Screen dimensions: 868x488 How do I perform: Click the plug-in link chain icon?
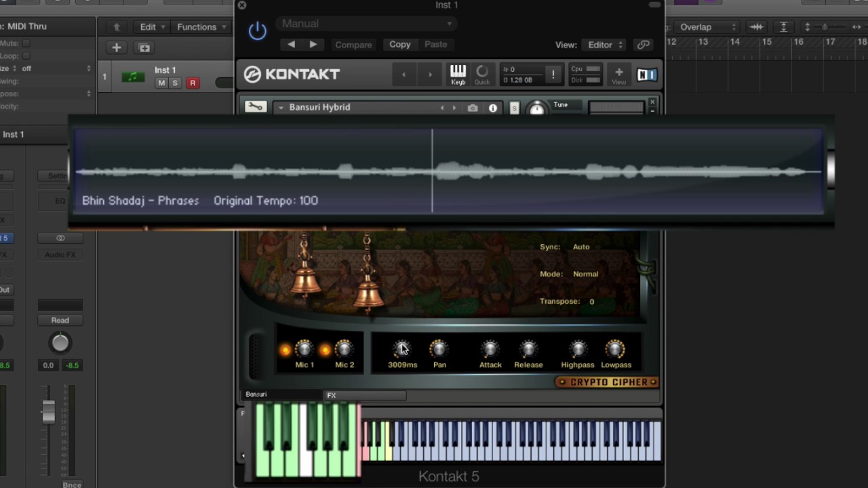(x=643, y=45)
